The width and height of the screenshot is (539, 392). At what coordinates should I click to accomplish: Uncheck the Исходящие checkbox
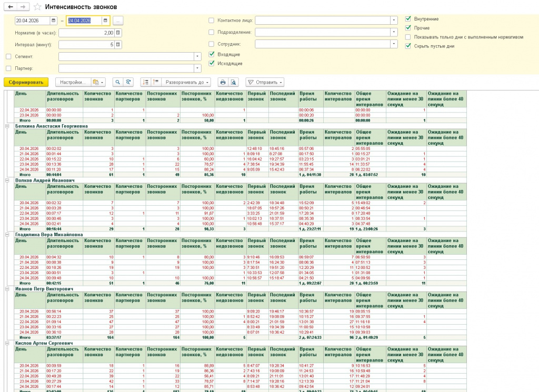pyautogui.click(x=212, y=63)
